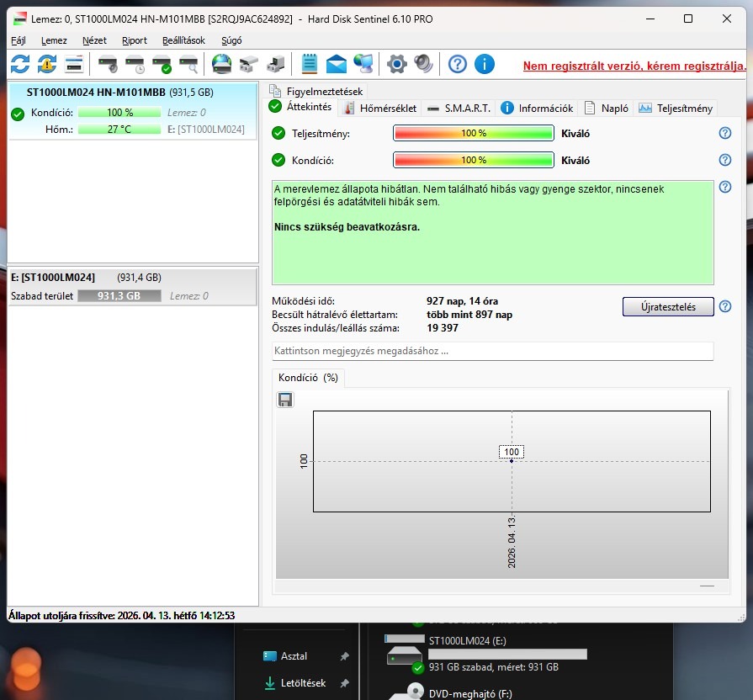This screenshot has height=700, width=753.
Task: Click the 'több mint 897 nap' lifetime value
Action: coord(469,315)
